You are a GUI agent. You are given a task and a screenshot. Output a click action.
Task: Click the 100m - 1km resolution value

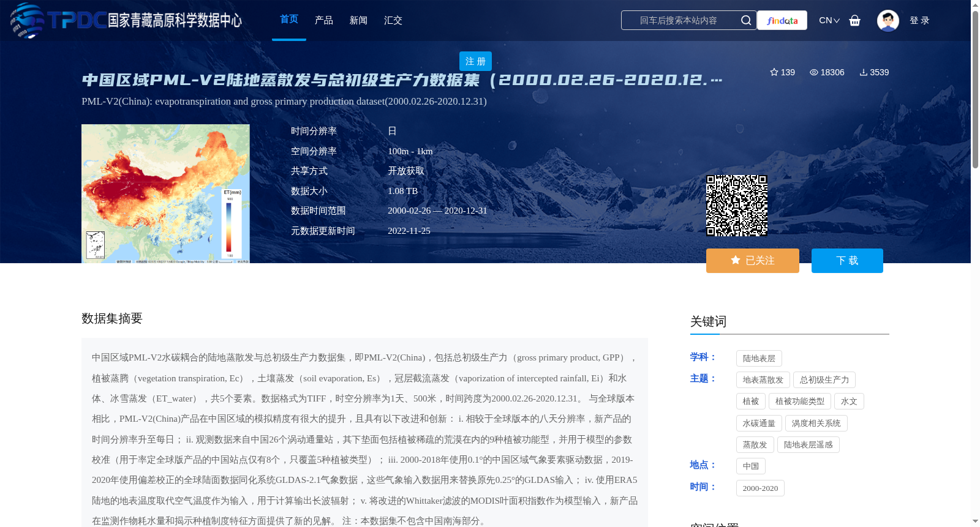pos(410,151)
